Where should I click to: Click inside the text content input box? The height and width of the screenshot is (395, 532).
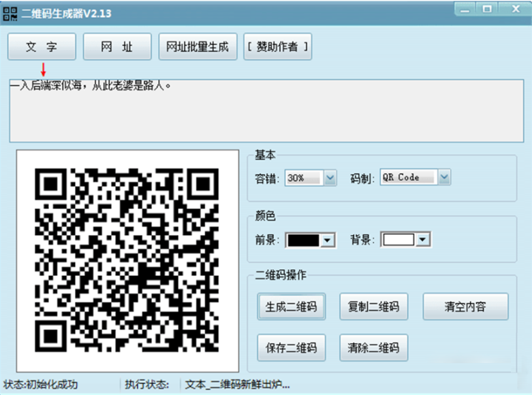coord(266,112)
